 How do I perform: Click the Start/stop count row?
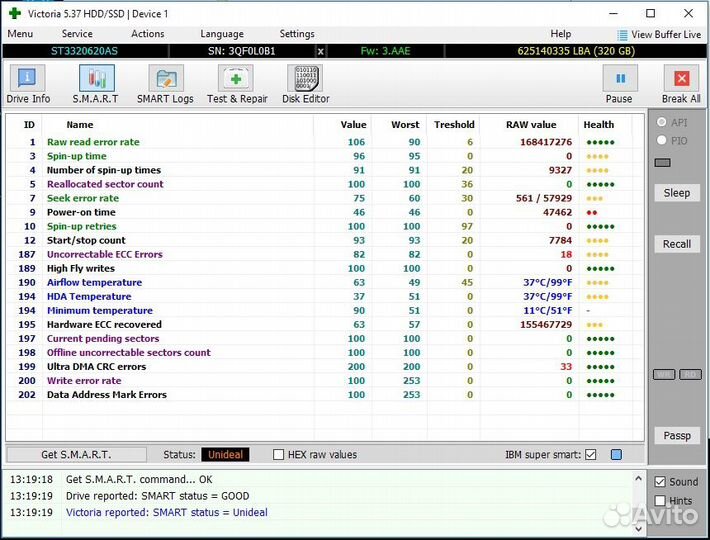324,240
